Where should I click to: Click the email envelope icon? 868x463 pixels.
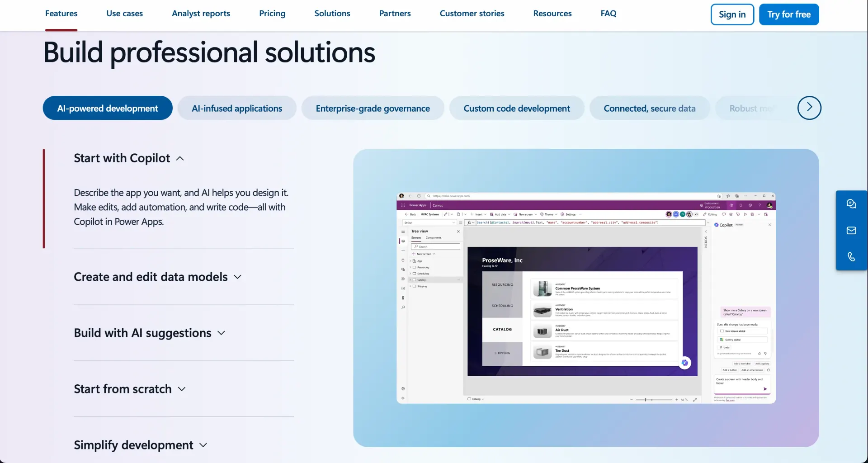(x=851, y=231)
